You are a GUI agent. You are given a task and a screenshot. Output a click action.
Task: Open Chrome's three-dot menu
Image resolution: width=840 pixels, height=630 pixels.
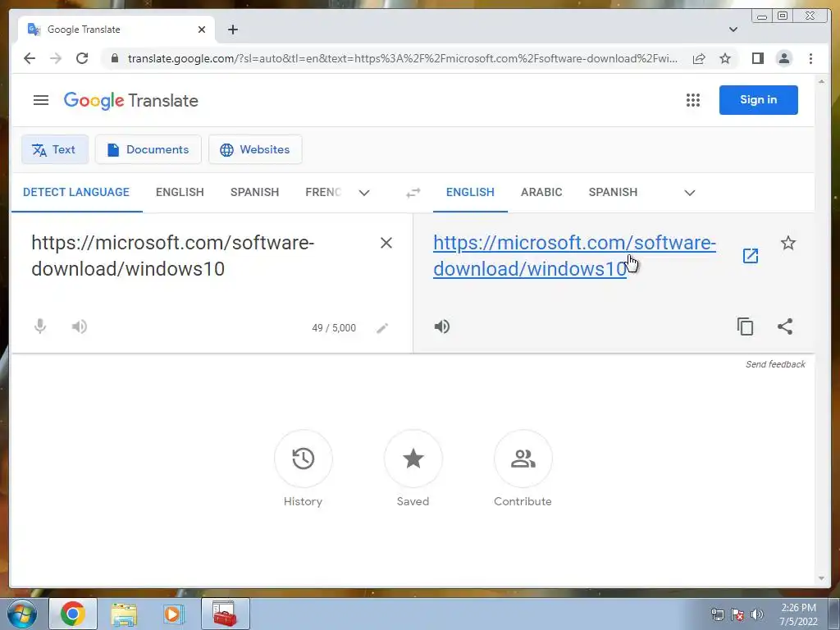(810, 58)
